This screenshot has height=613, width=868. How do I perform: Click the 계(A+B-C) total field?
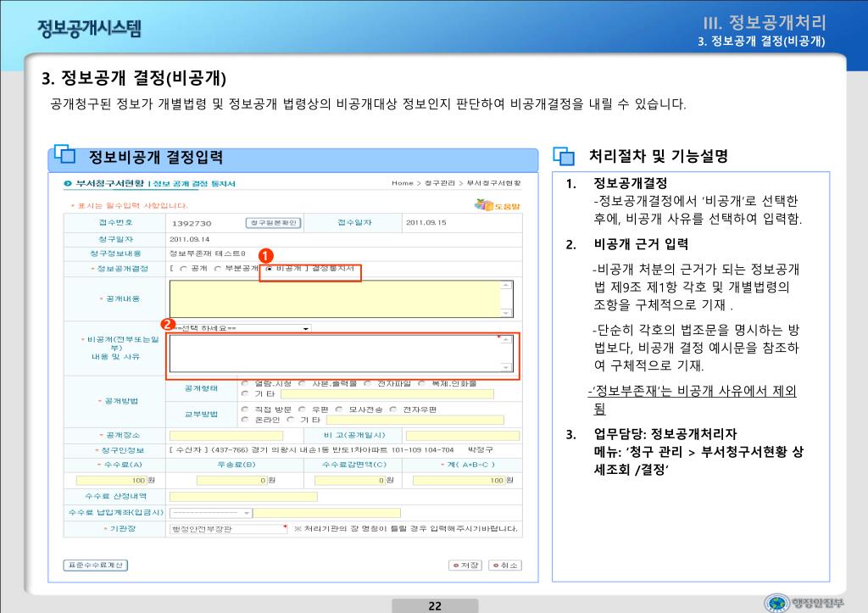pyautogui.click(x=459, y=481)
